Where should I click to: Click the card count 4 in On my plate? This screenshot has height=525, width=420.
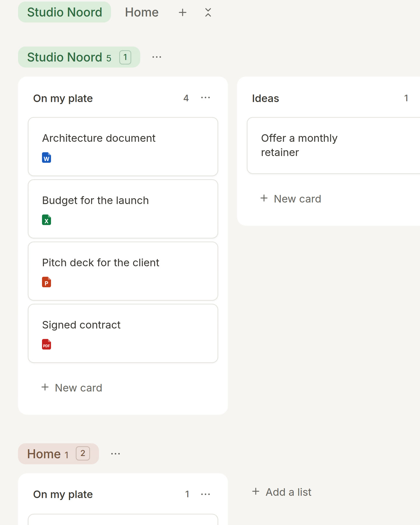coord(186,98)
